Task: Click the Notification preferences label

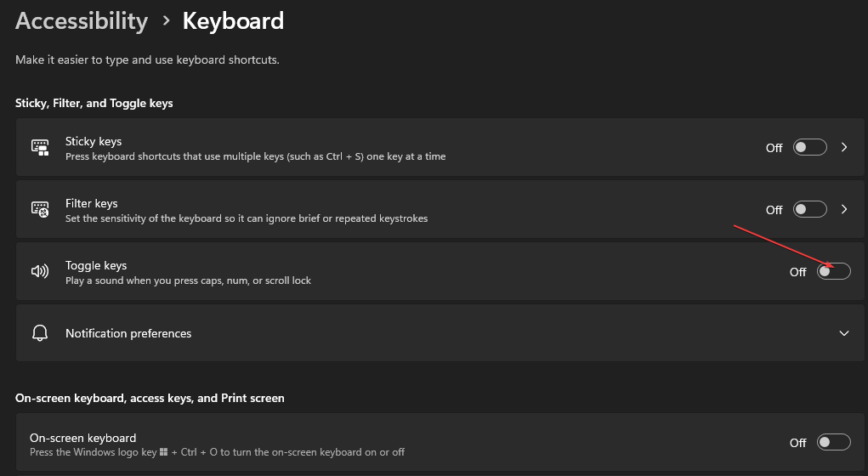Action: pyautogui.click(x=128, y=333)
